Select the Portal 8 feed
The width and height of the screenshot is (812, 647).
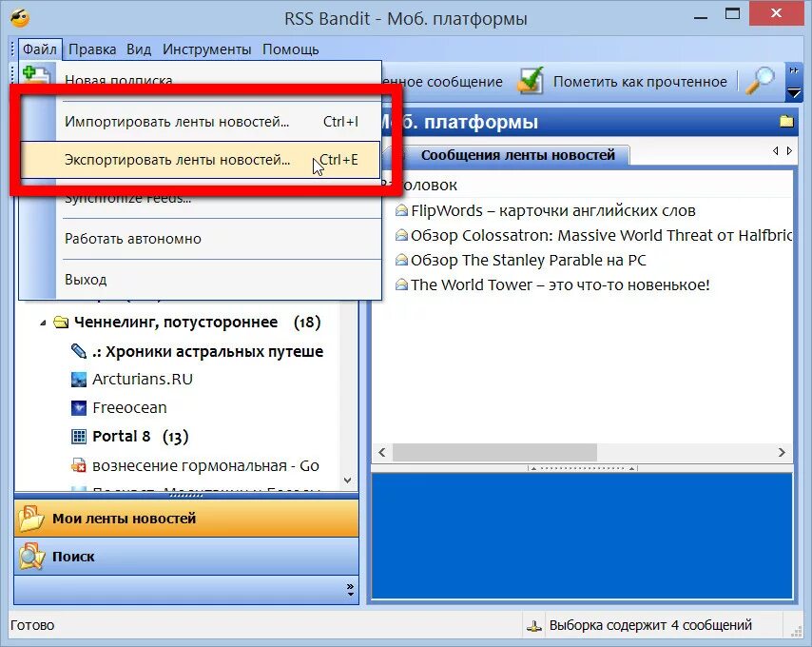121,437
